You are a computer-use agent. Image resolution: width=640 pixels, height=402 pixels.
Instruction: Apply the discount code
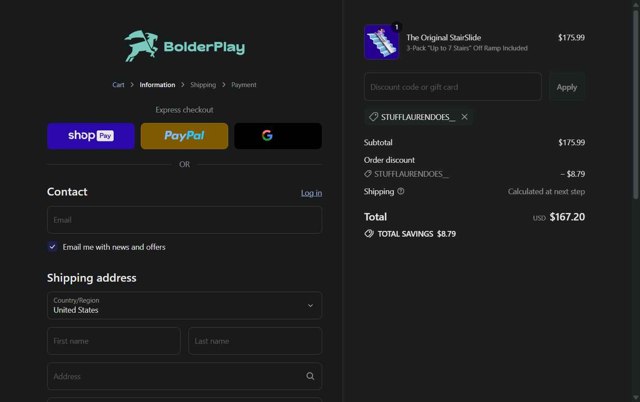(x=567, y=87)
